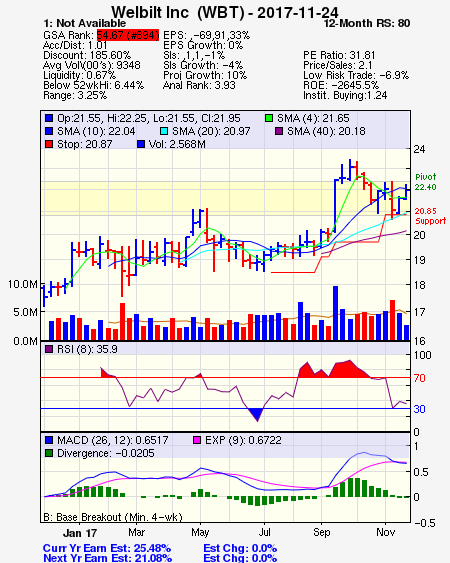
Task: Click Below 52wkHi: 6.44% text
Action: (x=93, y=85)
